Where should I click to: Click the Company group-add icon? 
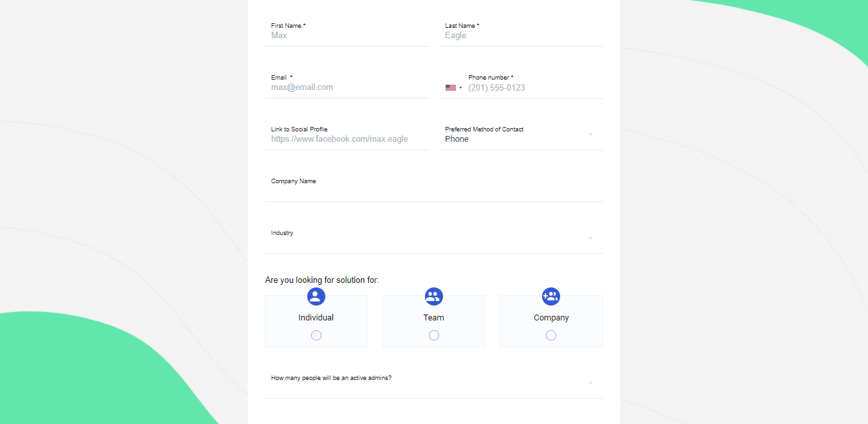(550, 296)
